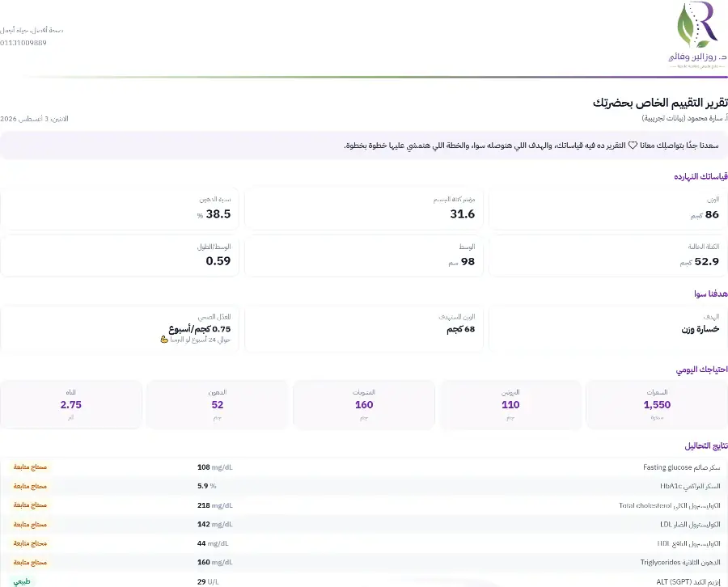Click the rate '0.75 كجم/أسبوع'
The height and width of the screenshot is (587, 728).
coord(200,329)
